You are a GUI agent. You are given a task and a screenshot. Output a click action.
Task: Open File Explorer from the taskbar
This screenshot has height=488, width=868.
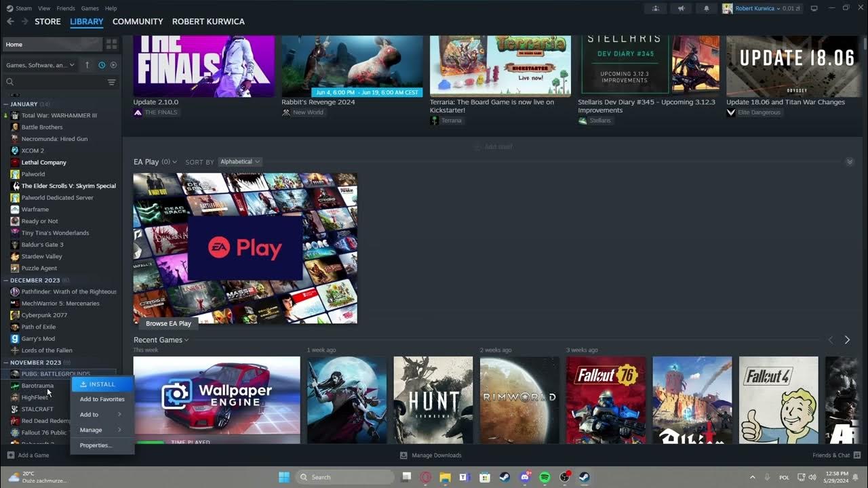(446, 477)
